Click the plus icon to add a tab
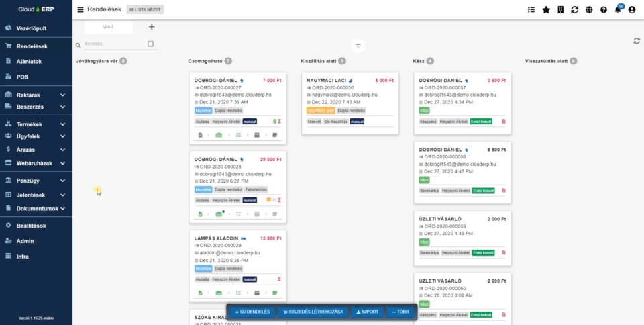The width and height of the screenshot is (644, 325). point(151,27)
